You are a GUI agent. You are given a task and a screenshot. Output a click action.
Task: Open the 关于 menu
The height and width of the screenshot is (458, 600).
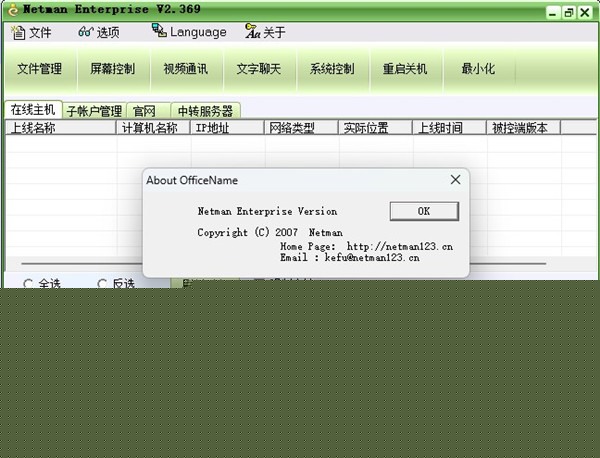click(265, 32)
